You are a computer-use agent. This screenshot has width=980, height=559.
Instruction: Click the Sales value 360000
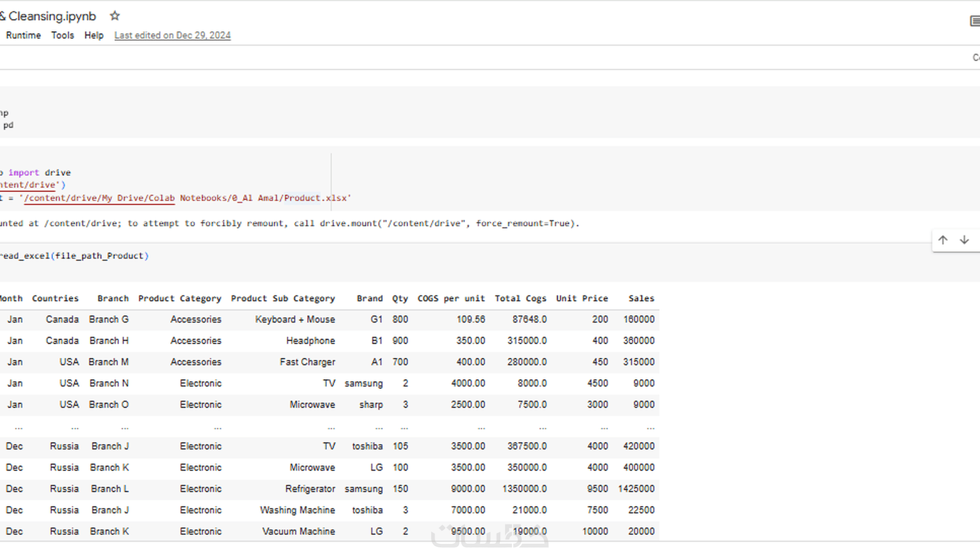(639, 341)
